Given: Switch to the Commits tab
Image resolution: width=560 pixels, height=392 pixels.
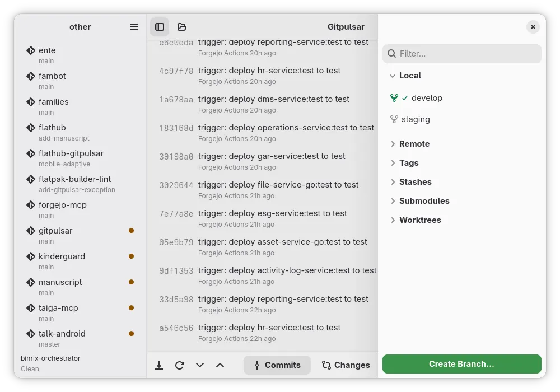Looking at the screenshot, I should click(277, 365).
